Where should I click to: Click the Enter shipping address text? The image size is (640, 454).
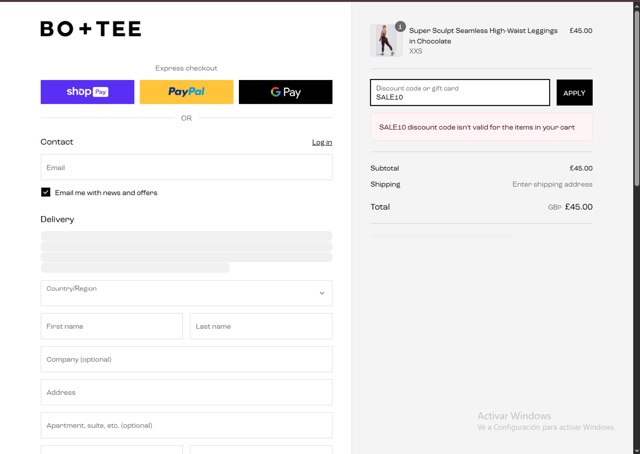point(552,185)
